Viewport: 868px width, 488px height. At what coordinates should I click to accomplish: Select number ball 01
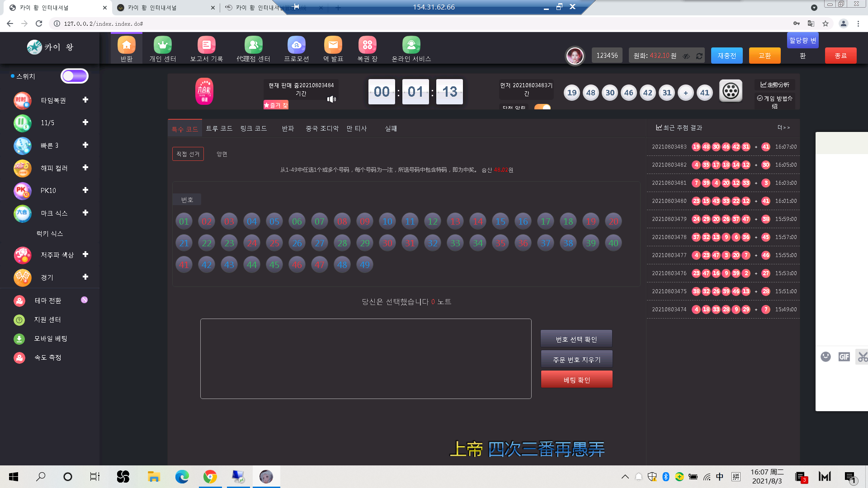click(184, 221)
